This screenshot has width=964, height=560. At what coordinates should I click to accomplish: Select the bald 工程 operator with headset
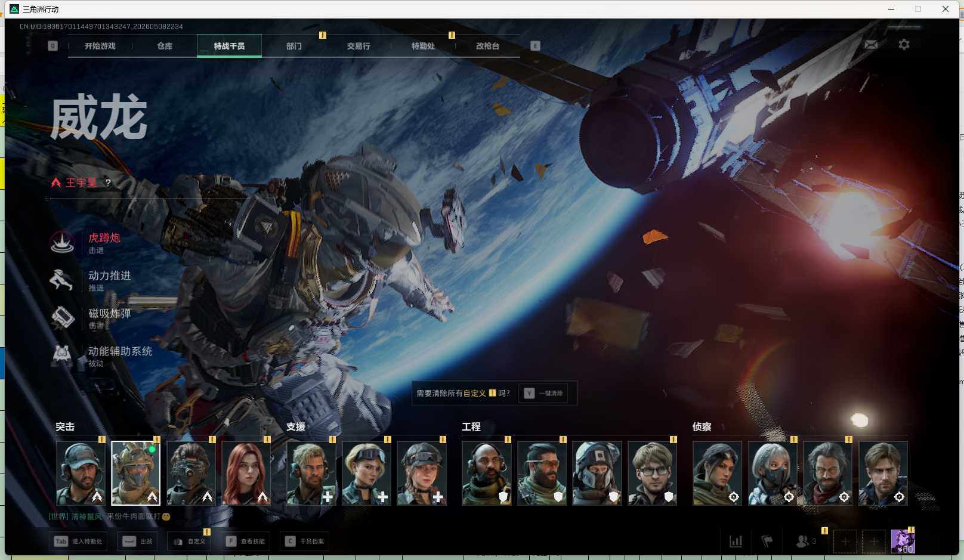point(487,473)
